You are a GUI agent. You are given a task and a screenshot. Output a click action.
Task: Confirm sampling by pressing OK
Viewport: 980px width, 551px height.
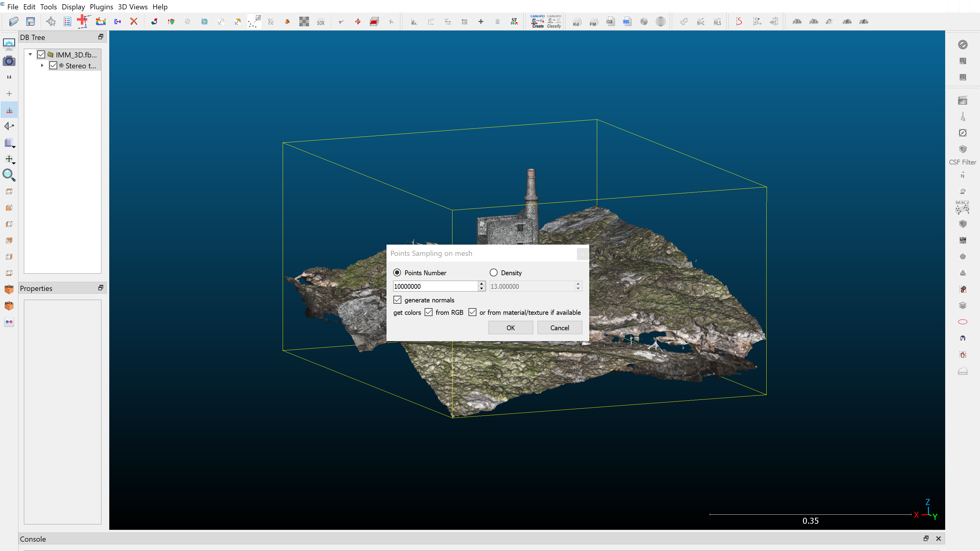[510, 328]
